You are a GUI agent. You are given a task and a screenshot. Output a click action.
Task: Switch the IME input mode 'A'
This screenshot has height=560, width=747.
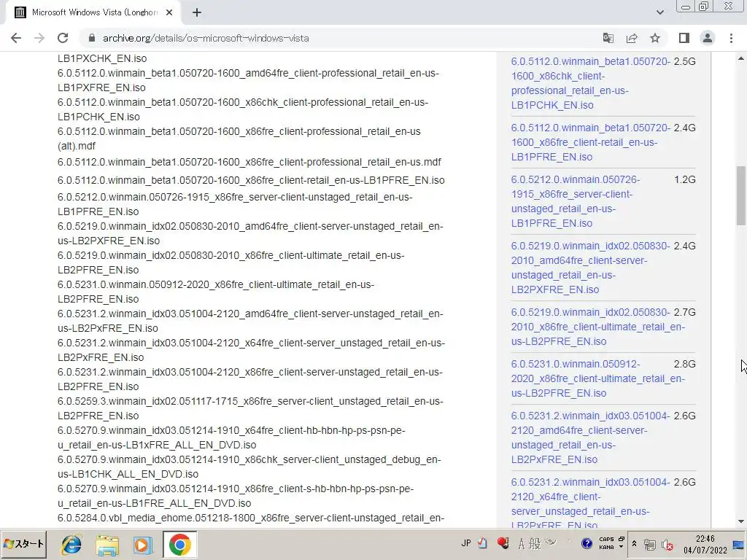coord(522,544)
